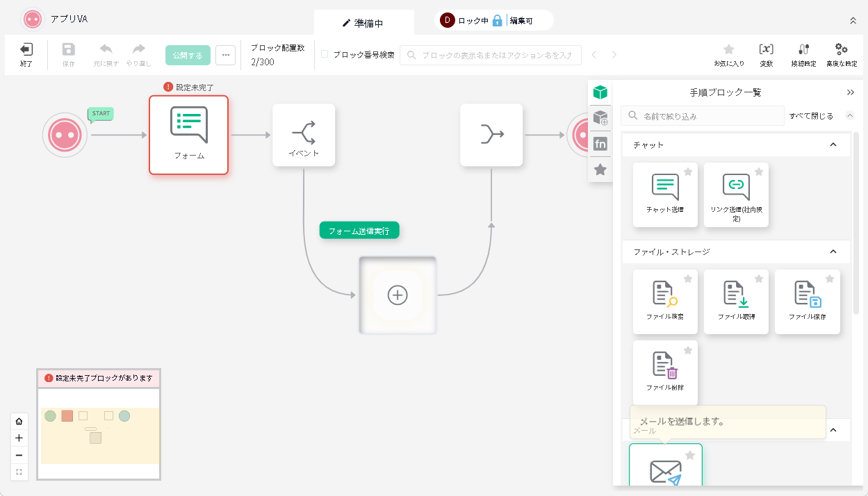Click the 公開する button
Image resolution: width=868 pixels, height=496 pixels.
tap(188, 55)
